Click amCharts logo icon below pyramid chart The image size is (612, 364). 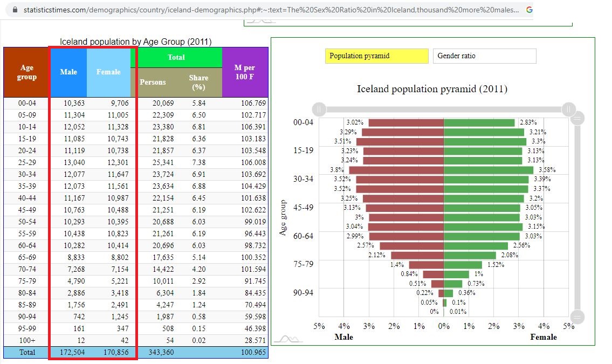[288, 339]
